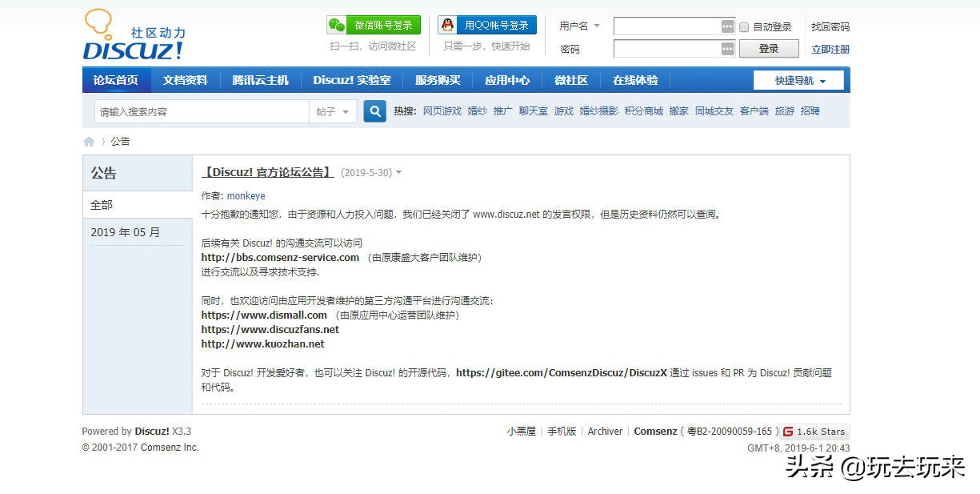Open the 帖子 search type dropdown

tap(333, 111)
